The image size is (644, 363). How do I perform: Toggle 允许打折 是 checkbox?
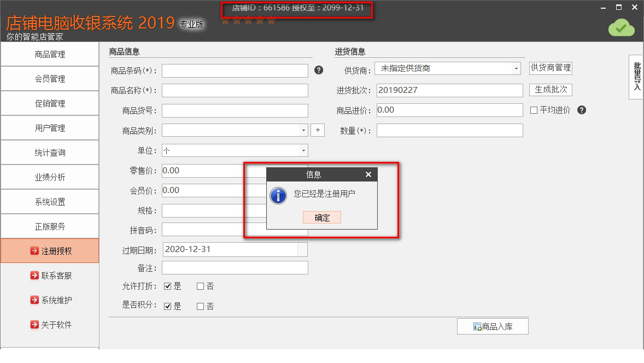click(x=168, y=286)
